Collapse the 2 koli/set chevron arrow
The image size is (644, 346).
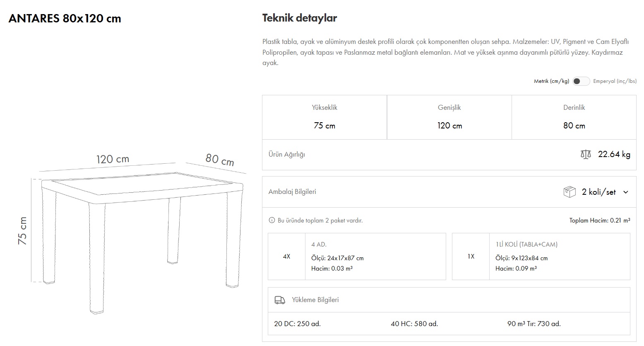(x=626, y=192)
